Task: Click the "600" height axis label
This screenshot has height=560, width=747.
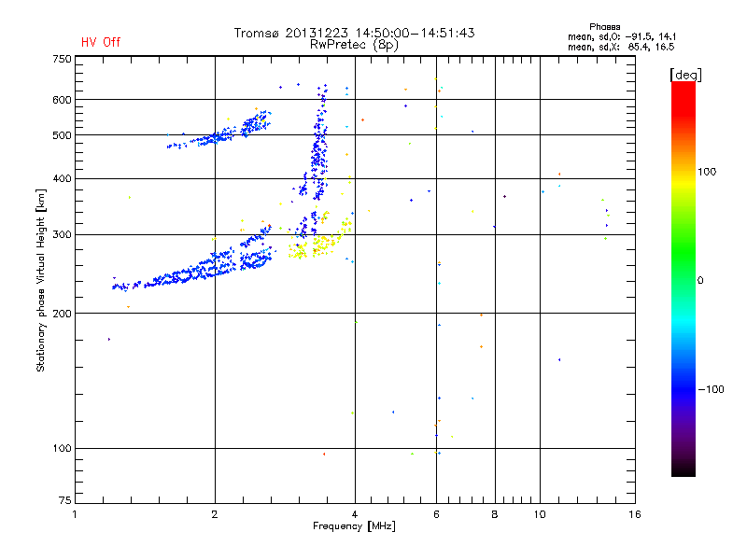Action: click(62, 100)
